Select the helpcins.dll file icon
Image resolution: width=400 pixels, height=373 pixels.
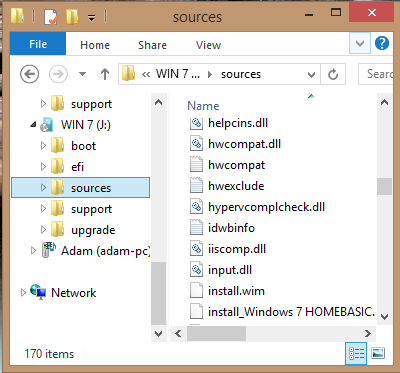click(x=196, y=123)
